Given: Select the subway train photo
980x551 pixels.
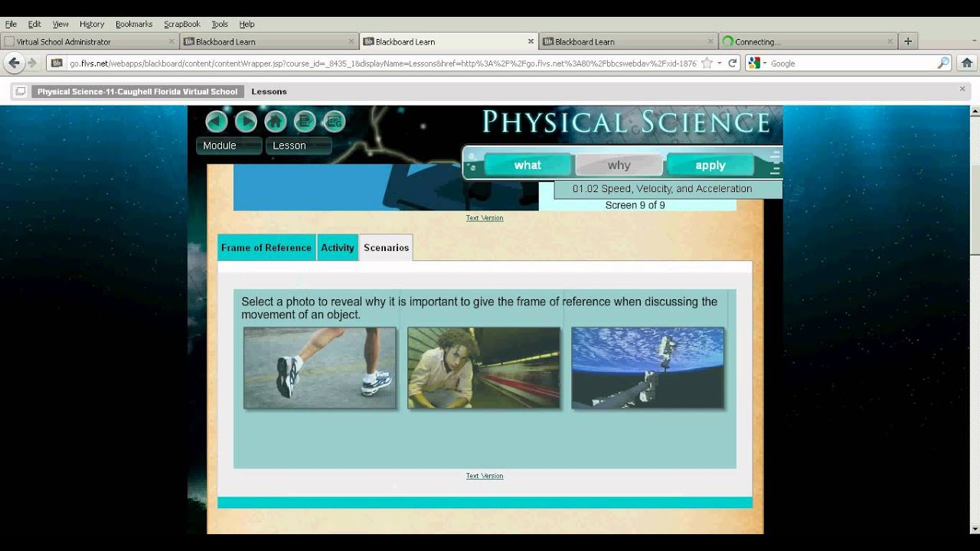Looking at the screenshot, I should 484,368.
